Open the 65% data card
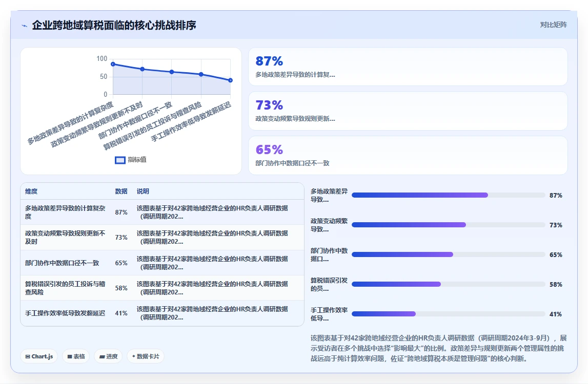The width and height of the screenshot is (588, 384). 408,155
